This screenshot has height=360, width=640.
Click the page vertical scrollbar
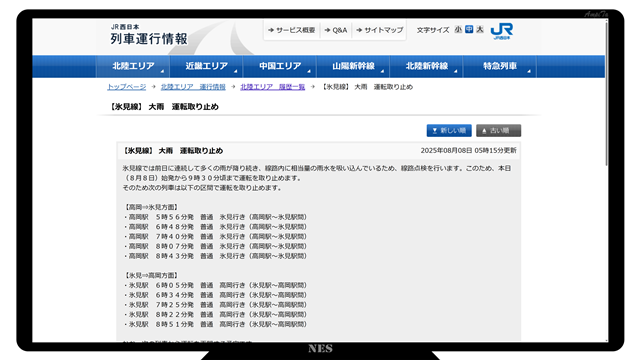click(x=607, y=94)
